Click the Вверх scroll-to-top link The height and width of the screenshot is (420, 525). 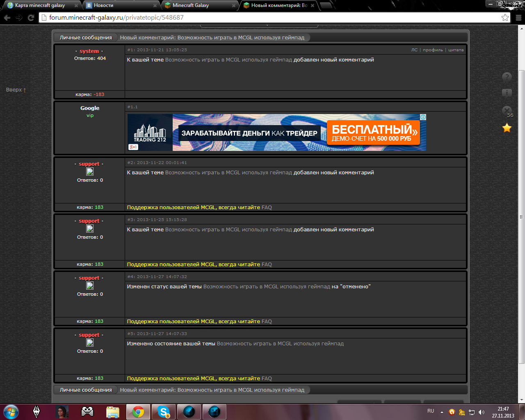click(x=16, y=90)
